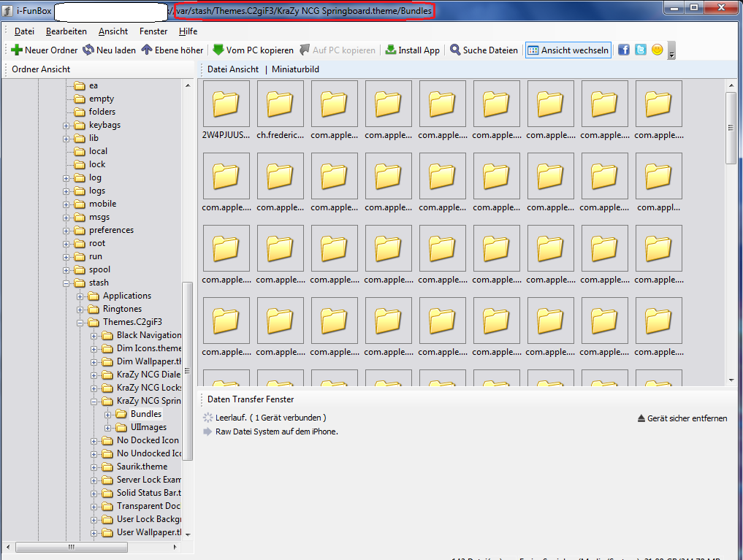
Task: Click the Twitter icon
Action: [x=641, y=50]
